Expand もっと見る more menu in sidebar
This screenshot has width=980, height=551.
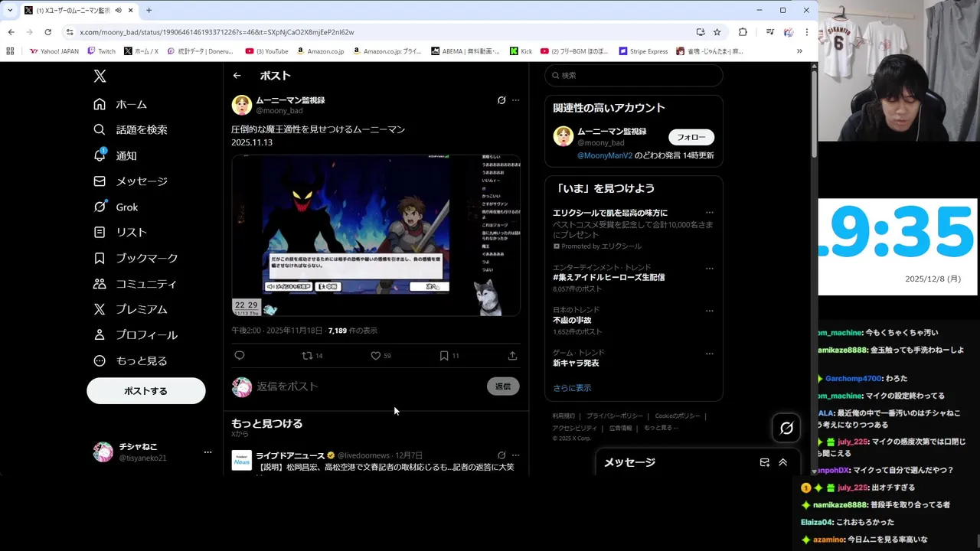(x=131, y=360)
